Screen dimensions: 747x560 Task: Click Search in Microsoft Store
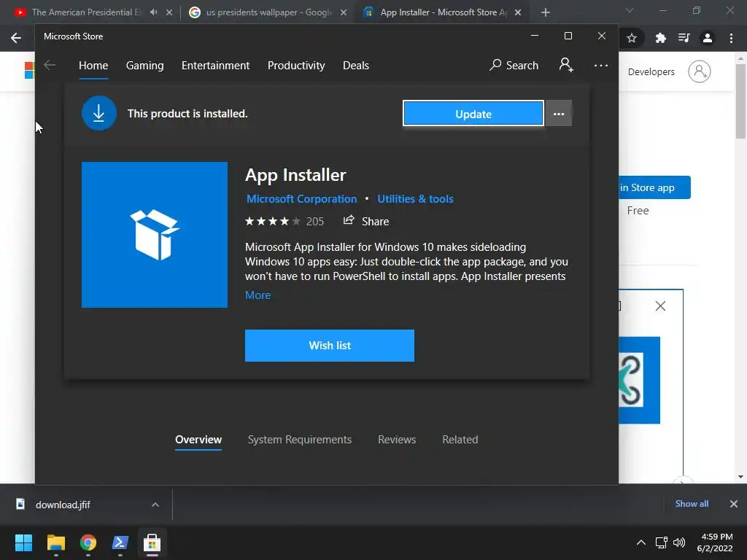coord(514,65)
